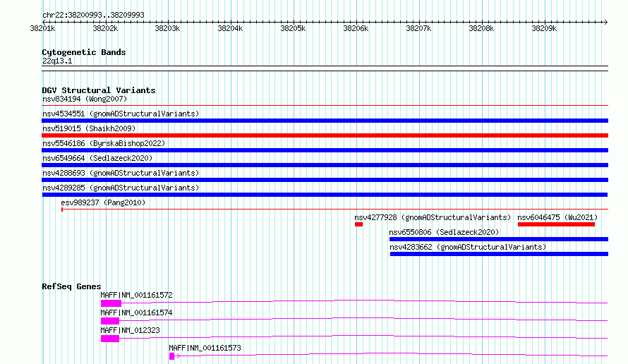628x364 pixels.
Task: Open the MAFF|NM_012323 transcript label
Action: click(130, 330)
